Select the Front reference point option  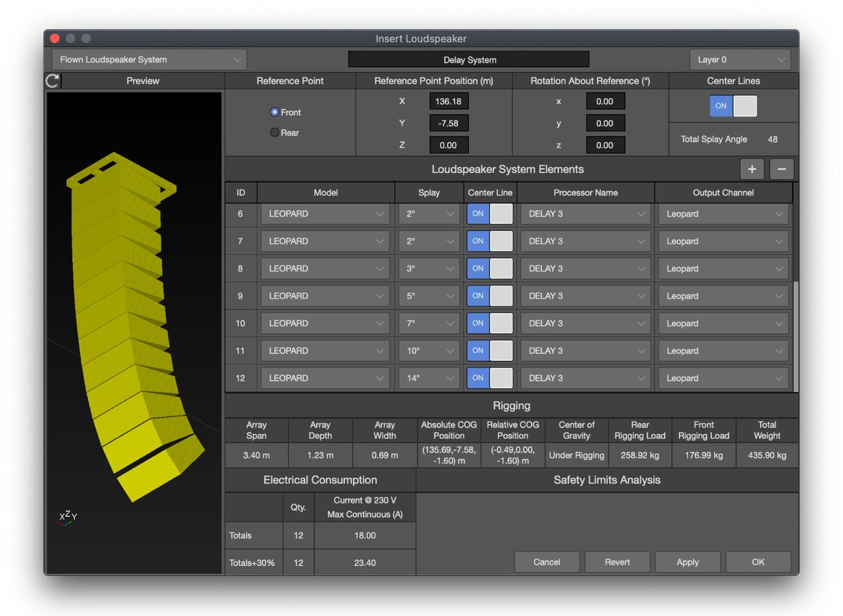point(275,112)
